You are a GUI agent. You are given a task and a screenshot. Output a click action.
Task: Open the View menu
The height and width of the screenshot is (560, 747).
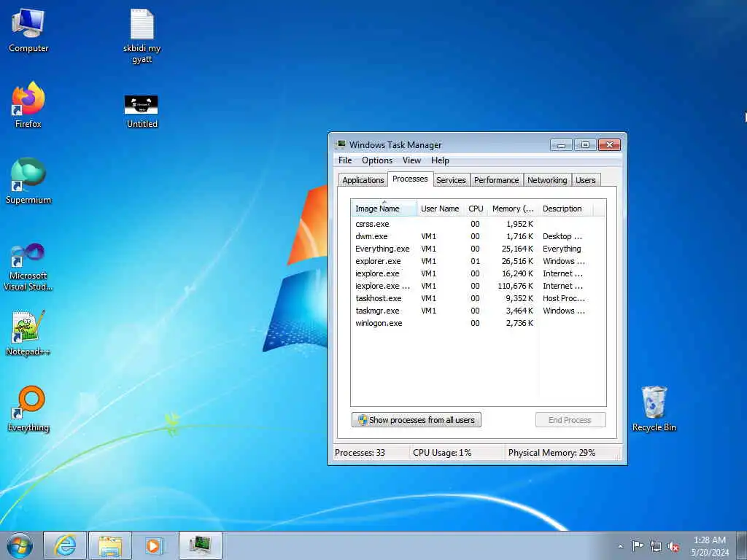coord(411,160)
